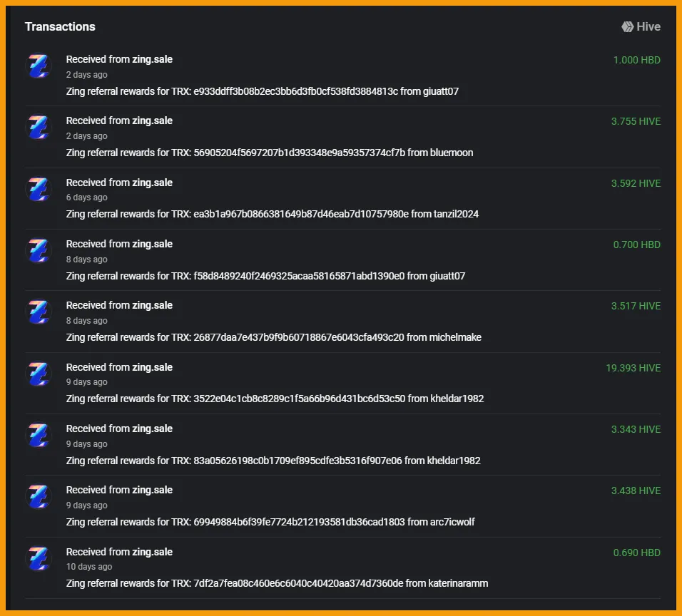Click the Zing avatar beside the 1.000 HBD transaction
The width and height of the screenshot is (682, 616).
tap(39, 66)
